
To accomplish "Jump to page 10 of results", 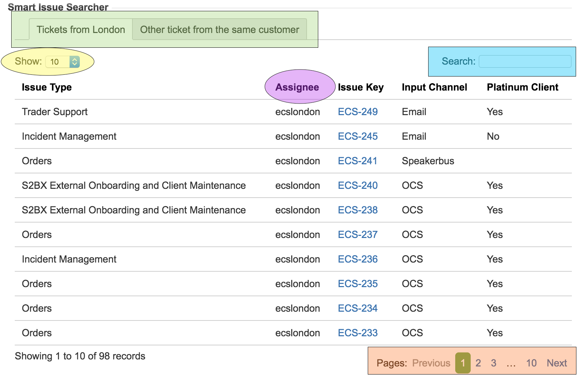I will pyautogui.click(x=531, y=363).
